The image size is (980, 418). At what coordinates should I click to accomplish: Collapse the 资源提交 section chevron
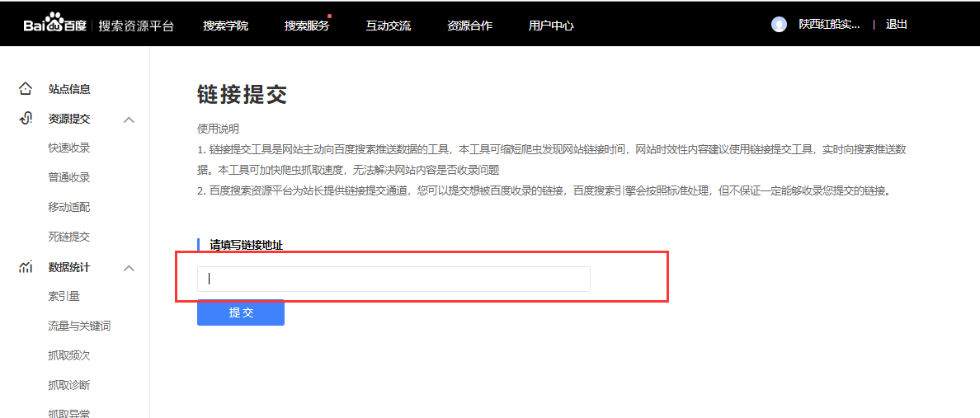click(129, 120)
